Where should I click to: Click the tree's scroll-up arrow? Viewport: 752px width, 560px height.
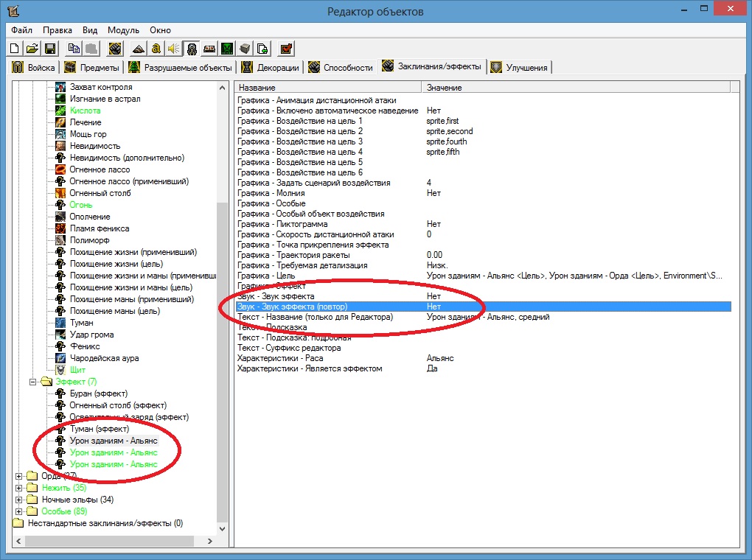(x=222, y=88)
